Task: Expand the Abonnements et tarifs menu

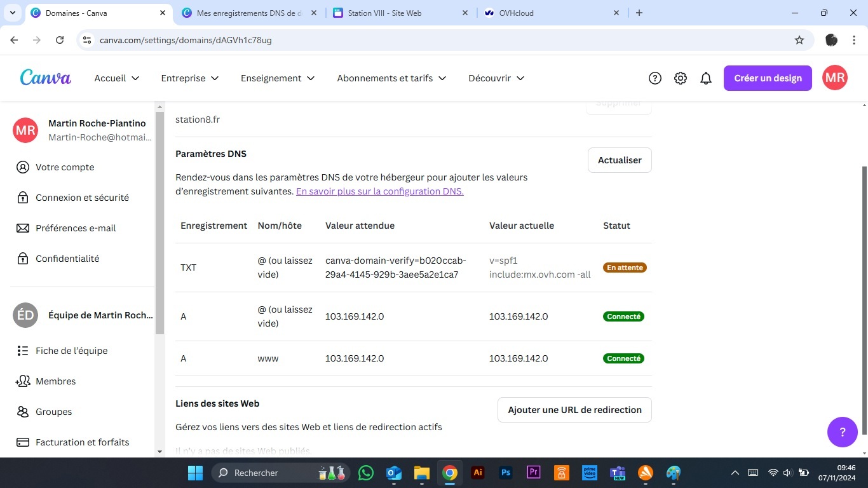Action: pos(391,78)
